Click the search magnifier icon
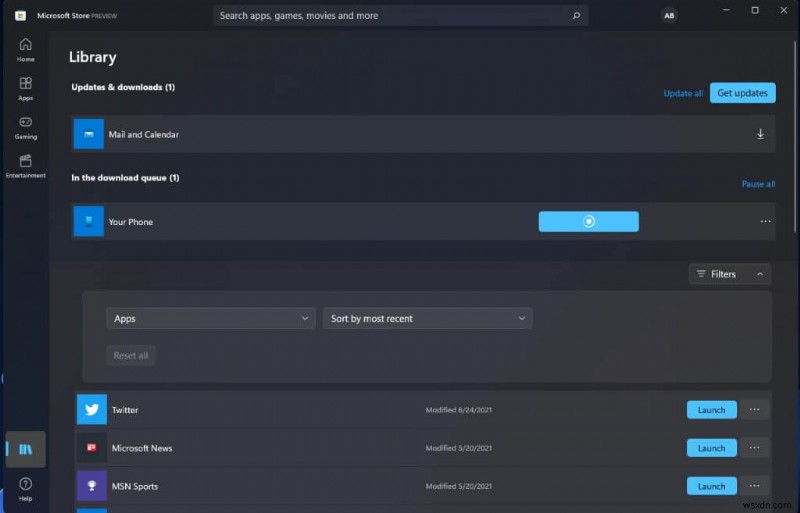 click(576, 16)
